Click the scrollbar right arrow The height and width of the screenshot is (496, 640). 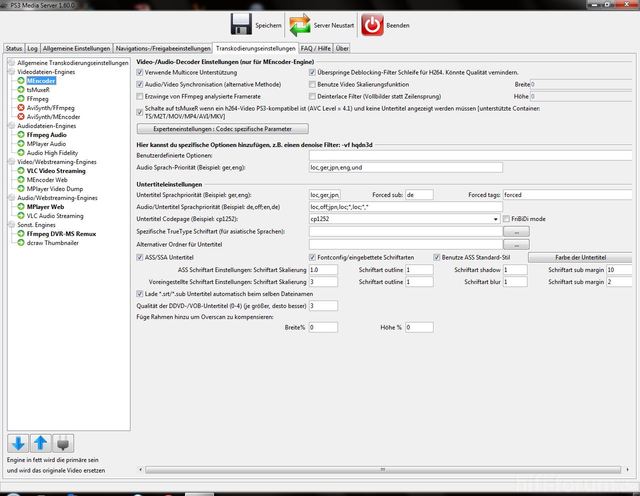(x=627, y=469)
